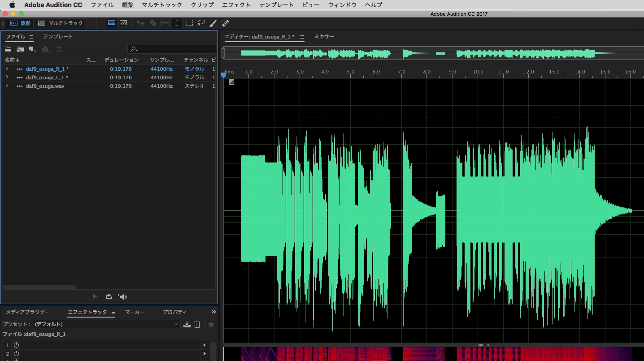This screenshot has width=644, height=361.
Task: Click favorite star icon in Effects Rack
Action: (x=211, y=324)
